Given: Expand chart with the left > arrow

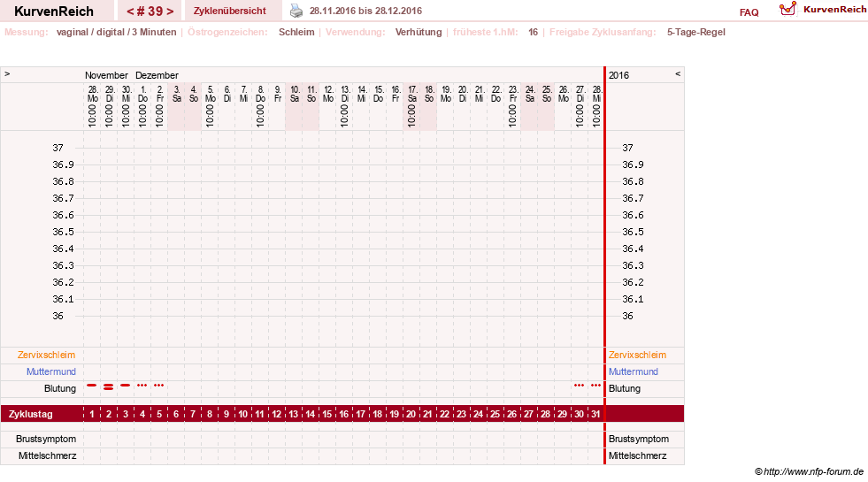Looking at the screenshot, I should [7, 73].
